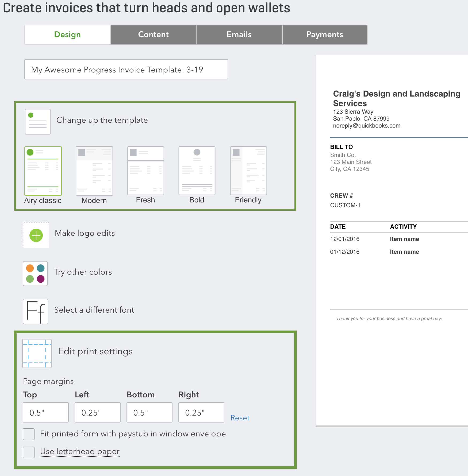
Task: Select the Bold template preview
Action: (197, 171)
